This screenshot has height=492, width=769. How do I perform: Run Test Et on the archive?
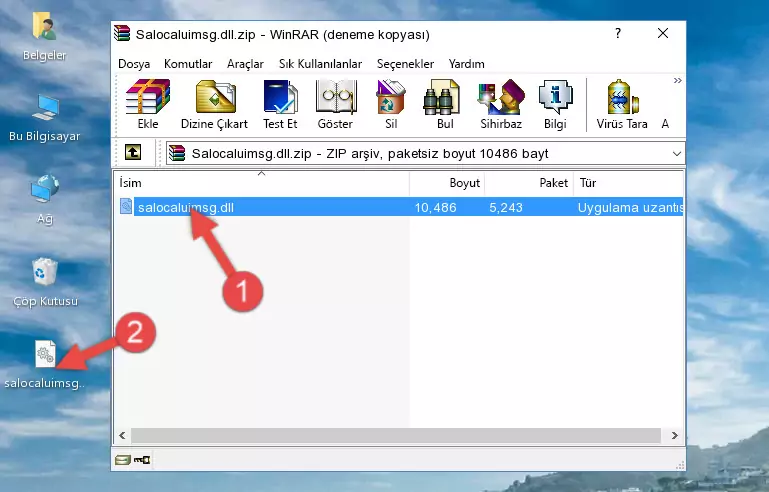click(280, 104)
